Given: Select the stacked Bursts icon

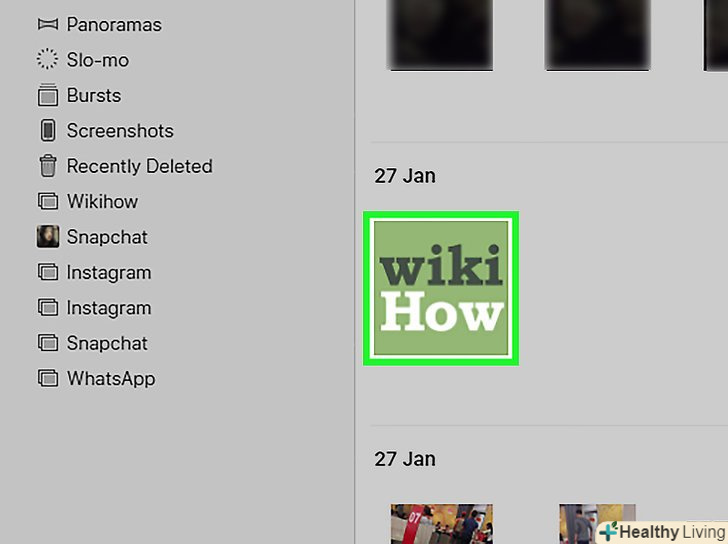Looking at the screenshot, I should (48, 95).
